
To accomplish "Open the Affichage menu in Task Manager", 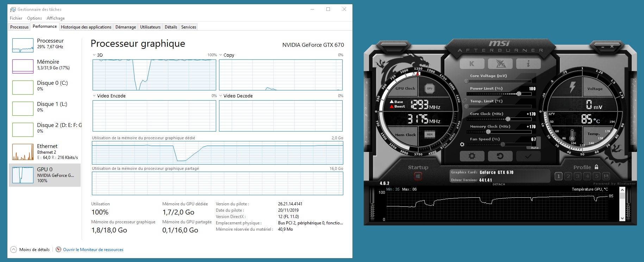I will pos(56,18).
